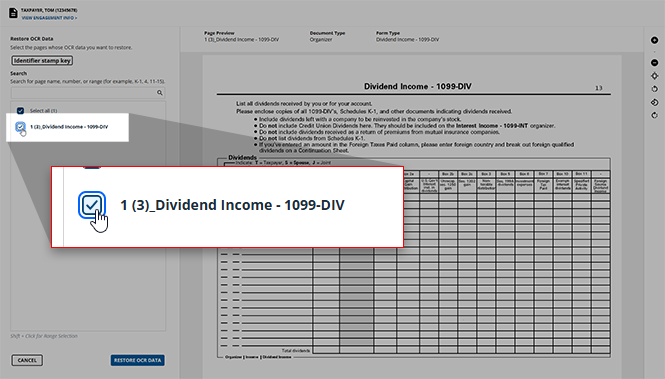Click the magnifier icon in the search box
Viewport: 665px width, 379px height.
tap(160, 92)
